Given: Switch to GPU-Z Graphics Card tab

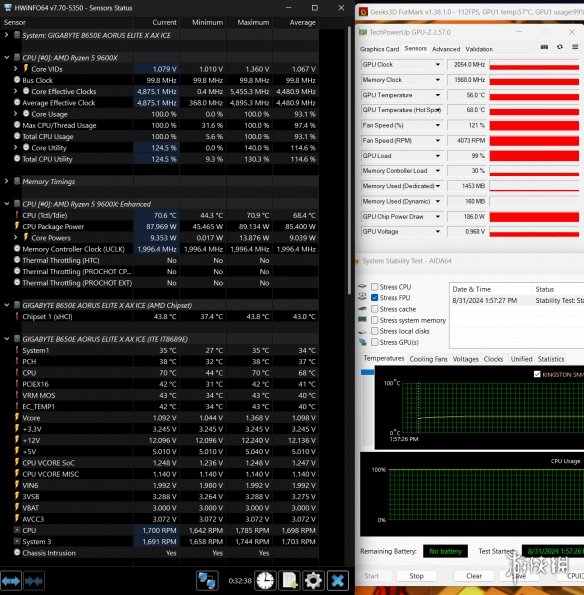Looking at the screenshot, I should [379, 49].
